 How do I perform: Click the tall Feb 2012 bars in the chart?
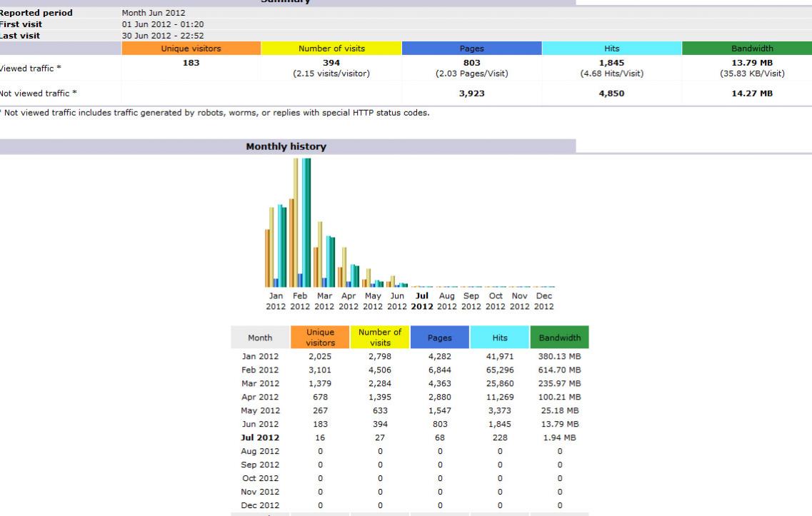point(300,223)
